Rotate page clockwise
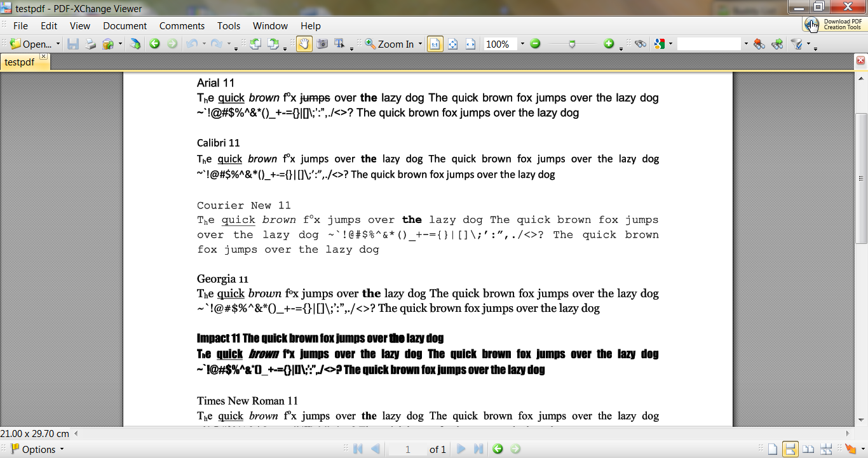The height and width of the screenshot is (458, 868). [x=273, y=44]
